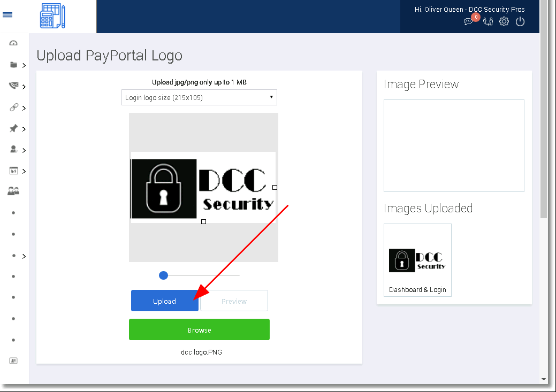The image size is (556, 392).
Task: Click the bottom-edge crop handle square
Action: (x=203, y=222)
